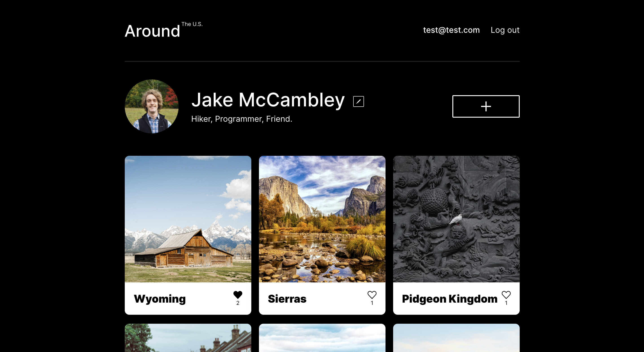Screen dimensions: 644x352
Task: Open the Wyoming barn photo
Action: [188, 219]
